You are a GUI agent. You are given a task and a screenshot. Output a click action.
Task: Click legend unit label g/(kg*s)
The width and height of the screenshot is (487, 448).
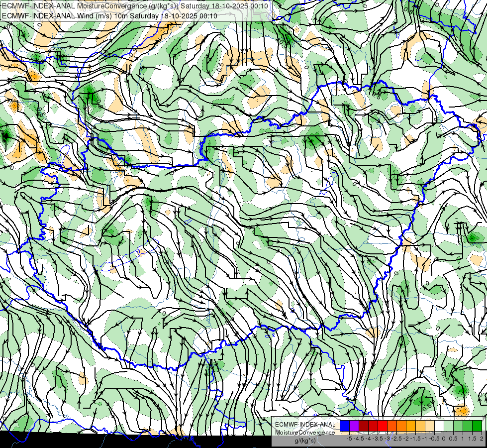[x=305, y=441]
